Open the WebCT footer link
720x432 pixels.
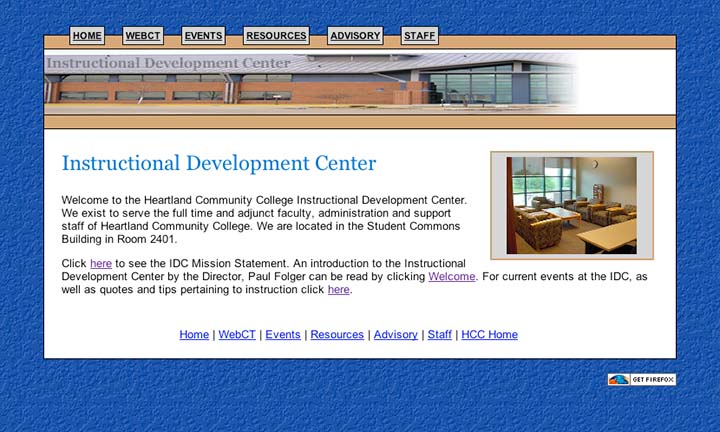[238, 335]
